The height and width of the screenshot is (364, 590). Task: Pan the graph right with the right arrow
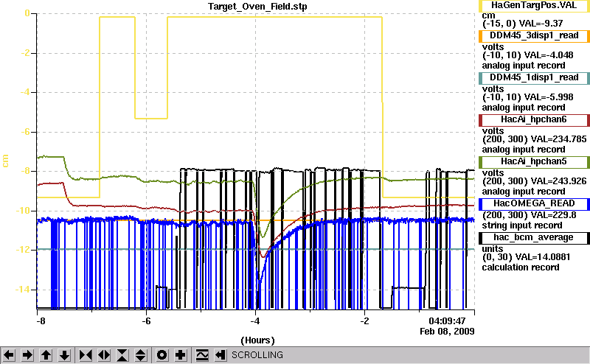click(27, 355)
